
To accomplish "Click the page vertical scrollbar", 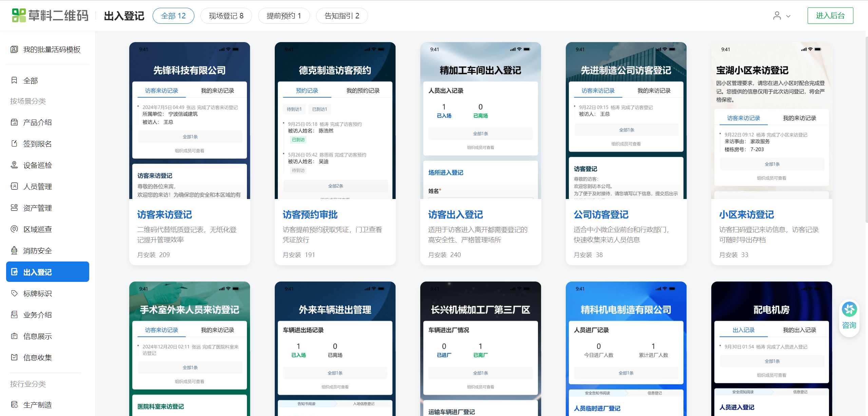I will tap(866, 129).
